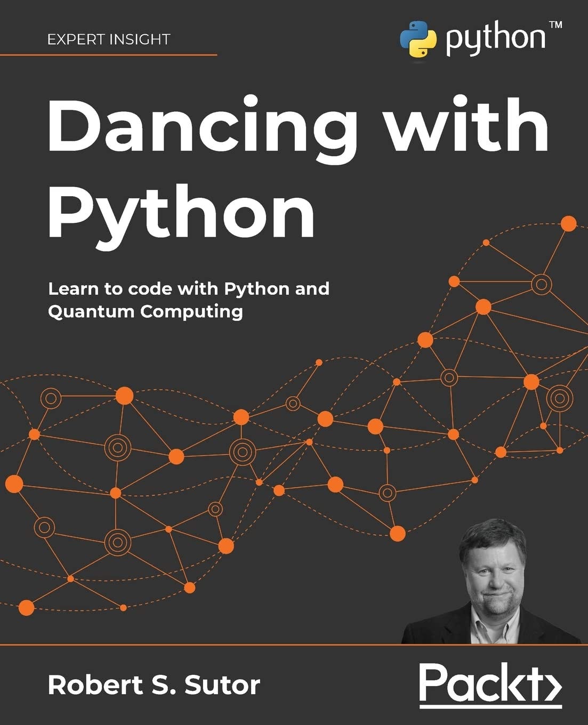Click the author portrait photo
The width and height of the screenshot is (588, 725).
tap(490, 581)
